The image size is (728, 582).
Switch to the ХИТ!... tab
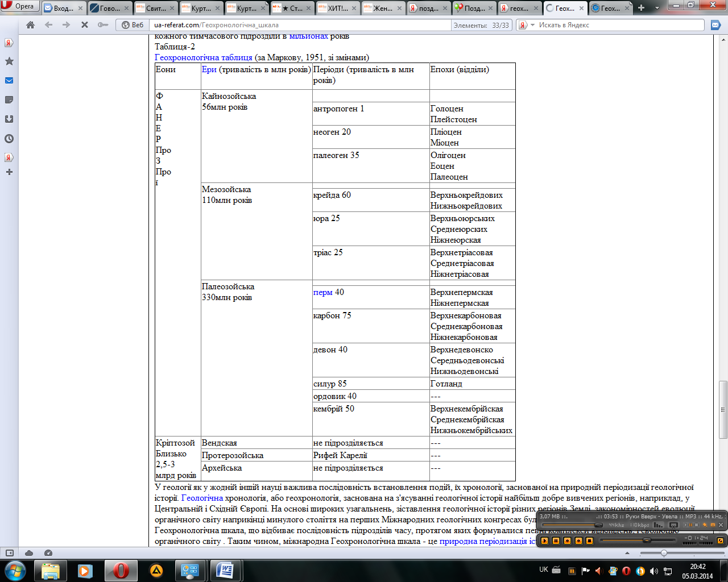pyautogui.click(x=338, y=9)
